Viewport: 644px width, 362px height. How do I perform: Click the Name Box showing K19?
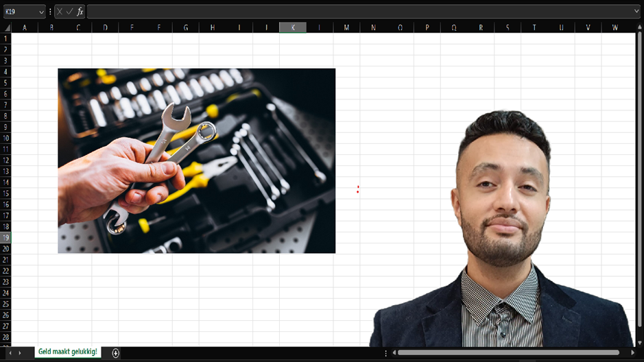(x=19, y=12)
